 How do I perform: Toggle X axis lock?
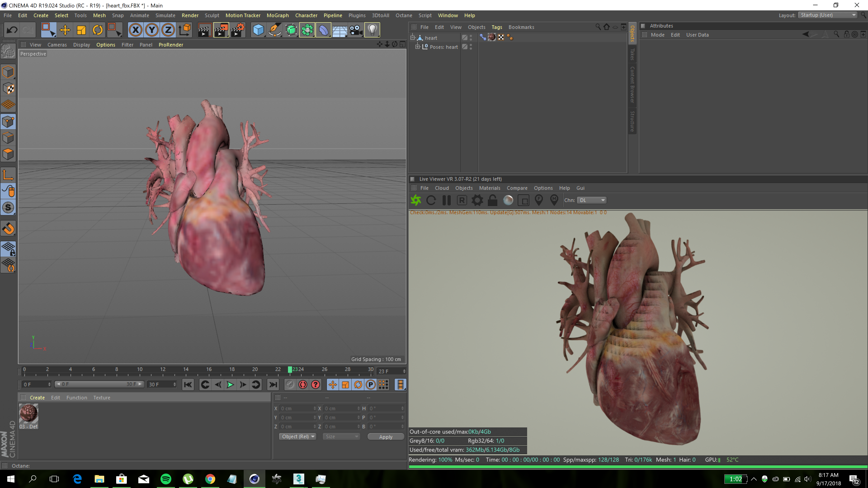click(135, 30)
